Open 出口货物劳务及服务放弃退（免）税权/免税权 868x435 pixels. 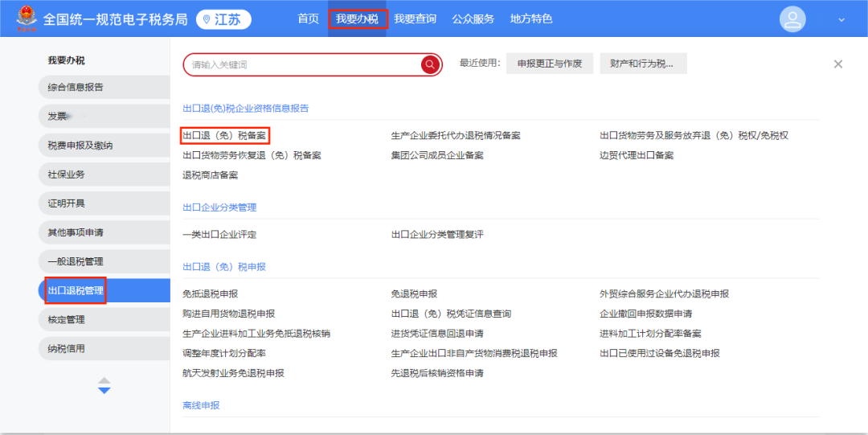[x=694, y=136]
